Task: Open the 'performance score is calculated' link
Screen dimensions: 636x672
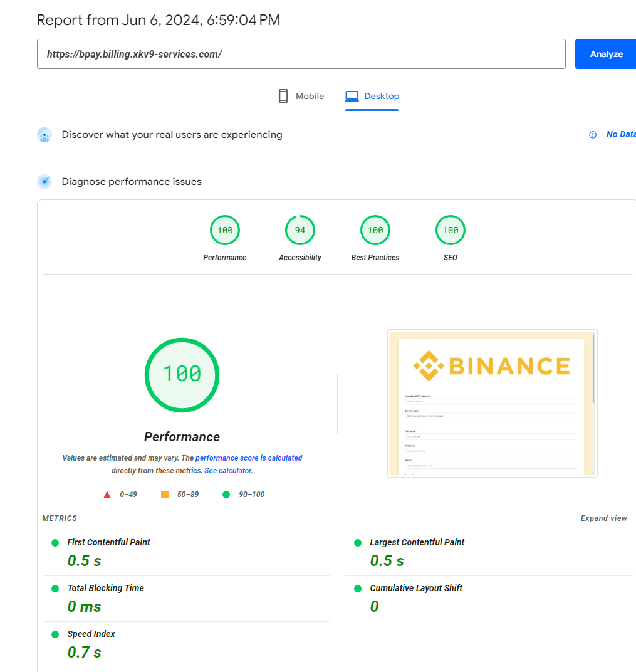Action: click(x=249, y=458)
